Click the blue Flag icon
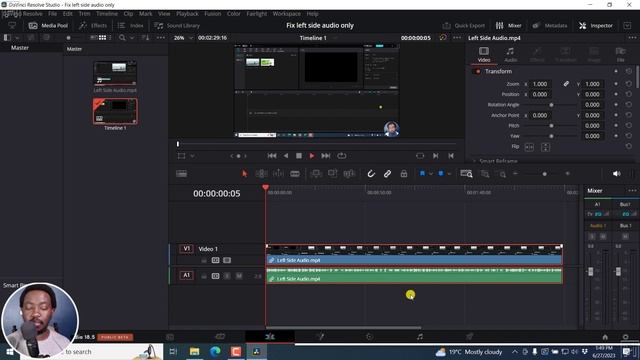Image resolution: width=640 pixels, height=360 pixels. coord(422,173)
